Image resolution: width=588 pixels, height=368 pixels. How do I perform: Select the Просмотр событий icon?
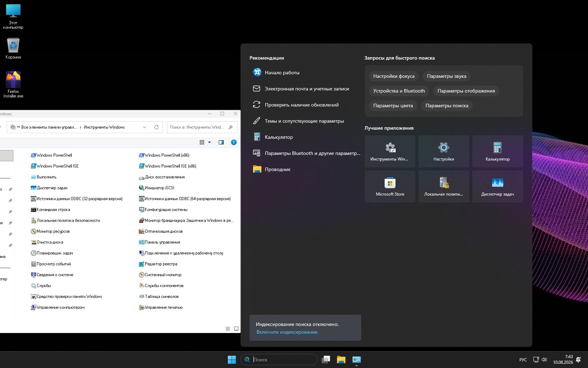34,264
